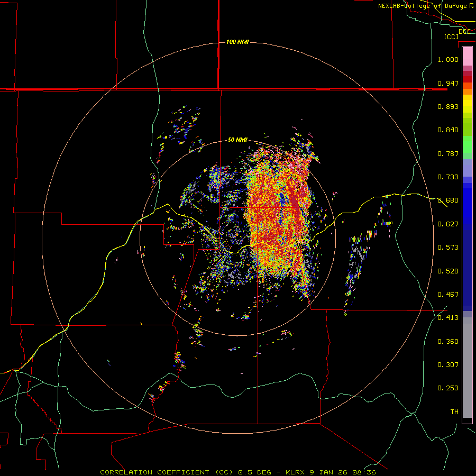Click the 100 NMI range ring label

coord(237,42)
